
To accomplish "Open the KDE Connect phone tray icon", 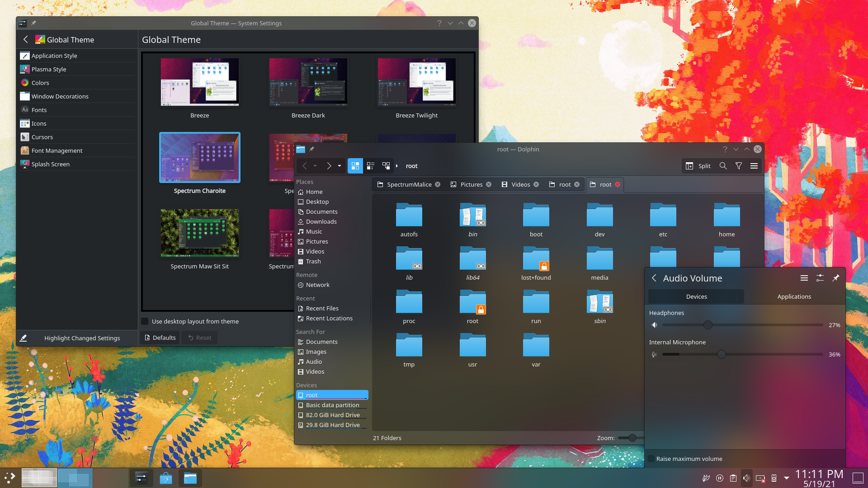I will (x=774, y=478).
